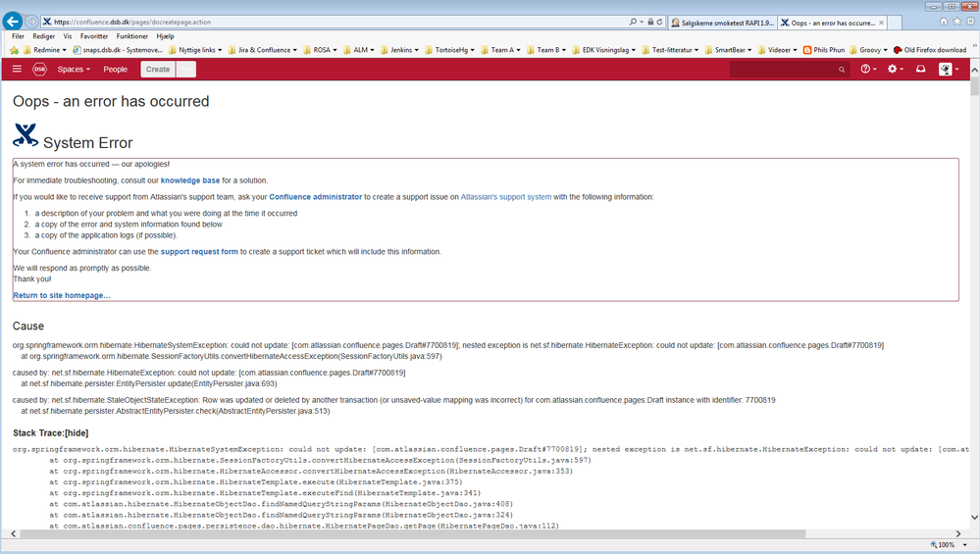Refresh the page via address bar icon
The height and width of the screenshot is (554, 980).
659,22
